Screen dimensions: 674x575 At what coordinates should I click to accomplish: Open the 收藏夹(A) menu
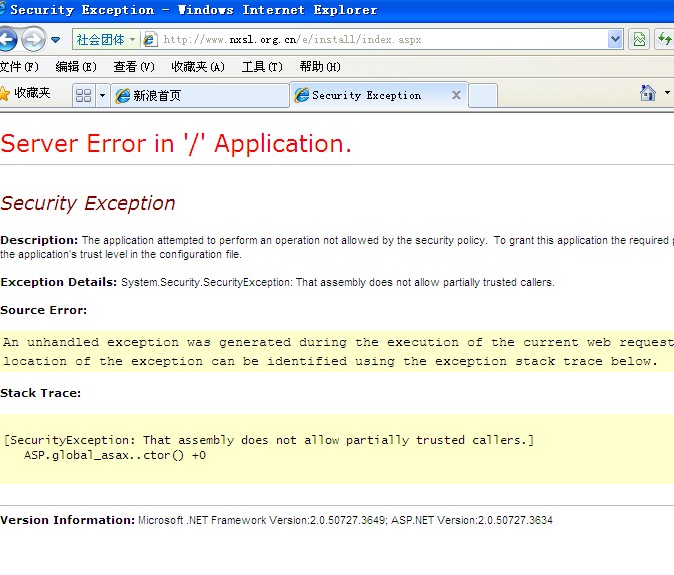[x=197, y=67]
